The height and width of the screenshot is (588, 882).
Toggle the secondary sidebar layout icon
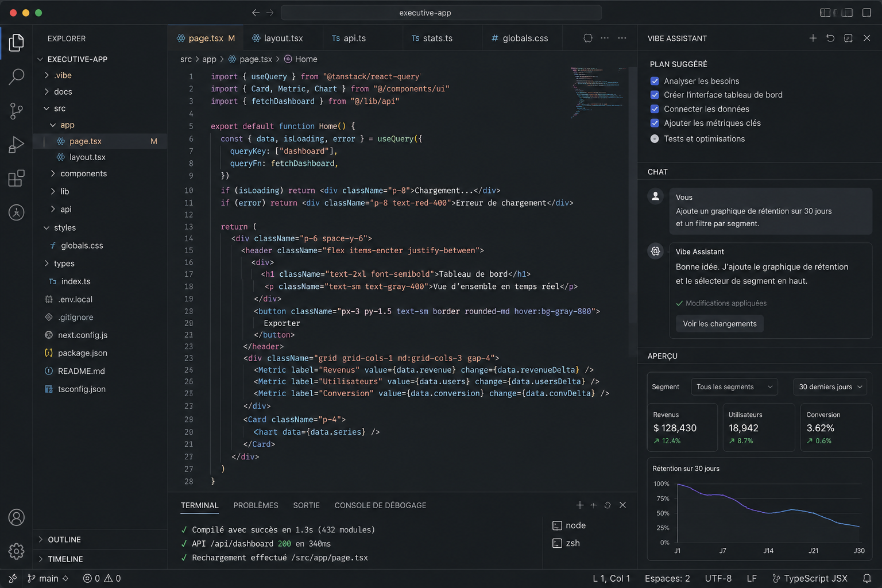click(846, 13)
